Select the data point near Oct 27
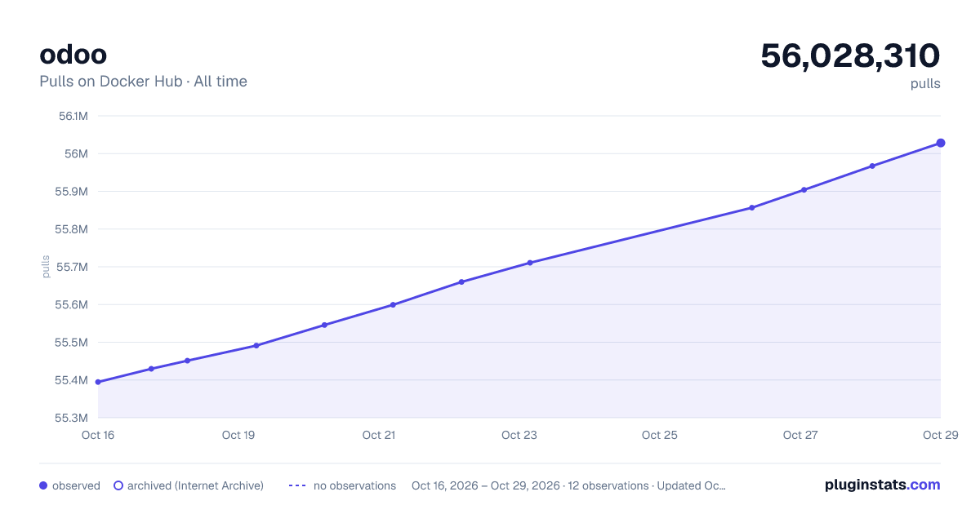 [804, 190]
